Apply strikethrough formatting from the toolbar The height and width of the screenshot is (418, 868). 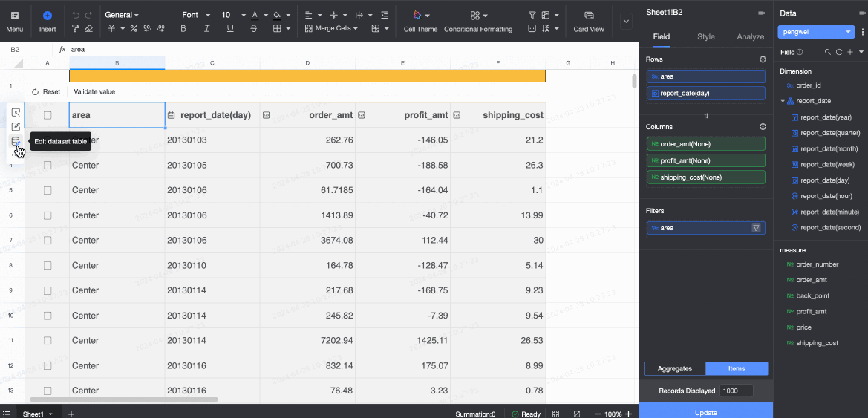point(254,29)
